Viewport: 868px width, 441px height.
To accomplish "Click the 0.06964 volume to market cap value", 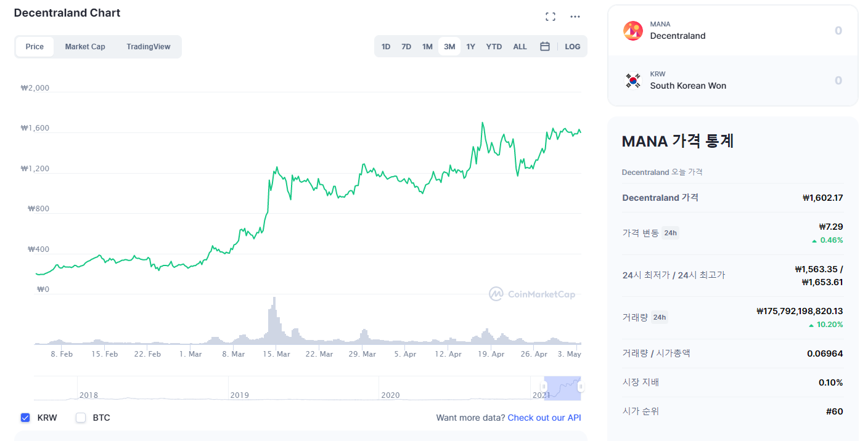I will point(825,354).
